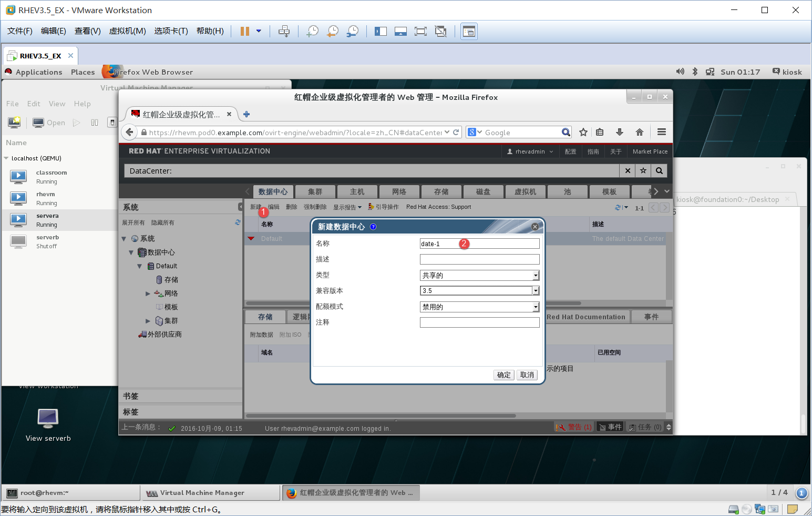Click 配置 link in RHEV header
Screen dimensions: 812x516
point(570,151)
